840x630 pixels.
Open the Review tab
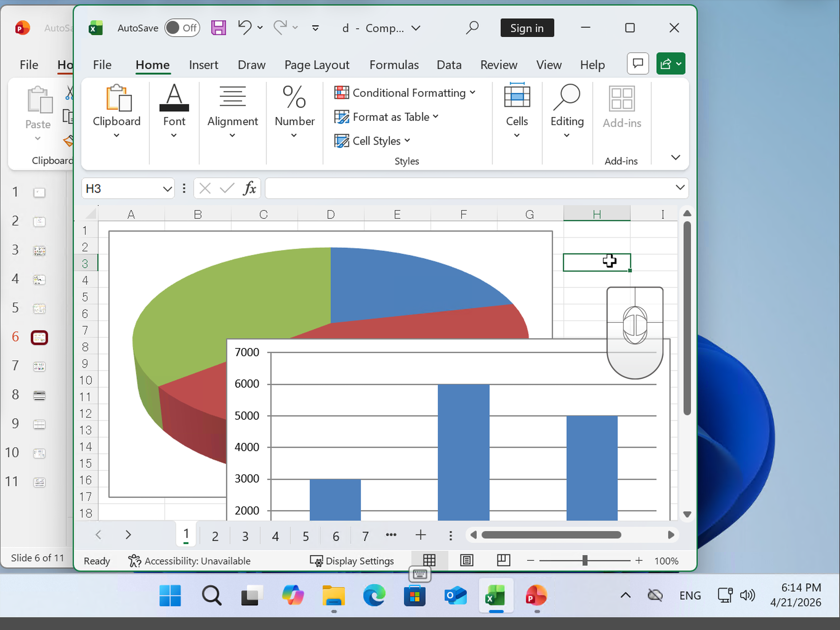click(x=499, y=65)
